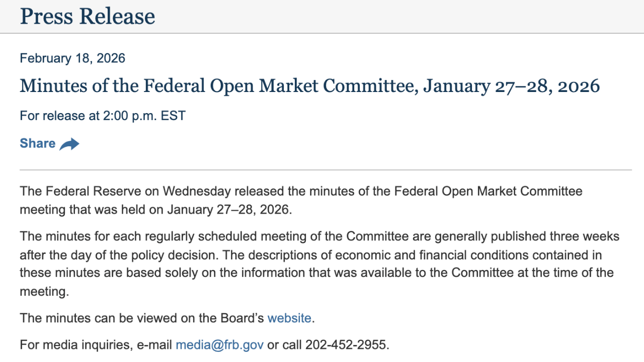
Task: Click the media@frb.gov email link
Action: point(219,345)
